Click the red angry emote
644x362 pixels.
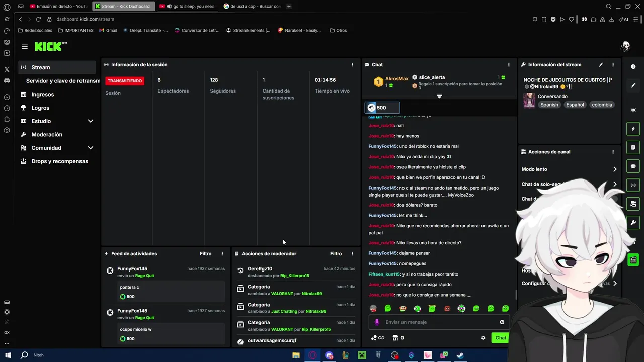point(447,308)
